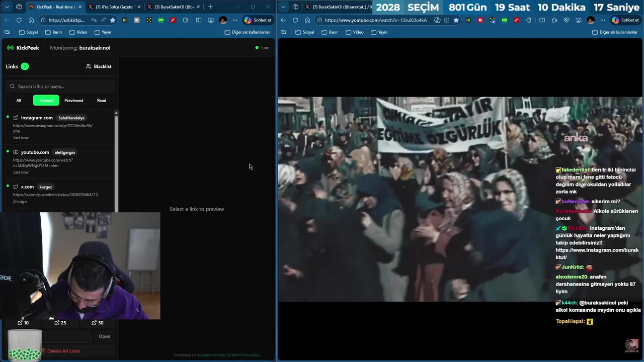This screenshot has width=644, height=362.
Task: Open the equalizer extension in left browser
Action: (x=124, y=20)
